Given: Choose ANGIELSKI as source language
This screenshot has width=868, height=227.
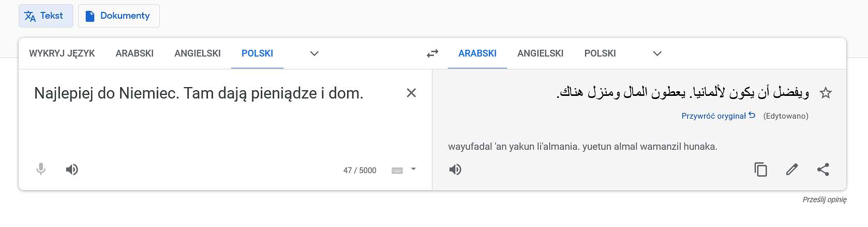Looking at the screenshot, I should pos(198,53).
